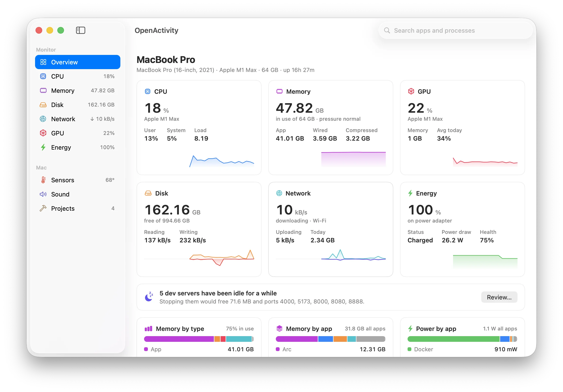Click the sleeping moon icon in idle banner

[149, 297]
